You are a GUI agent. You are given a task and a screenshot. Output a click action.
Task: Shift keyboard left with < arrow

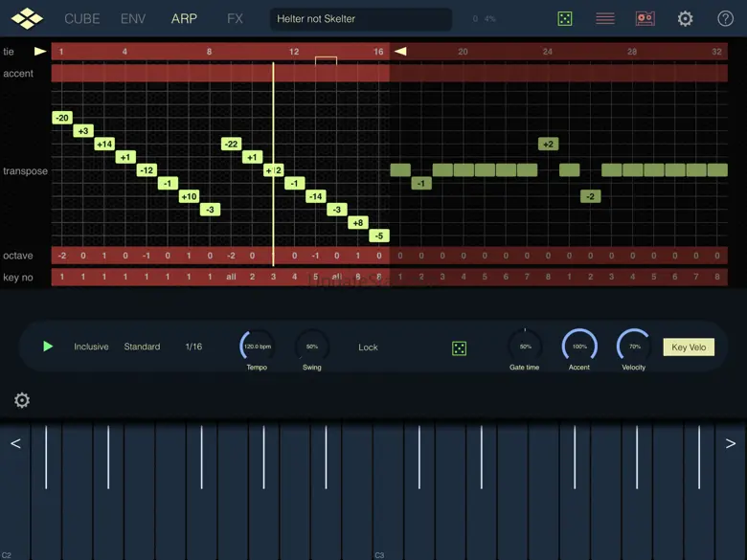15,443
